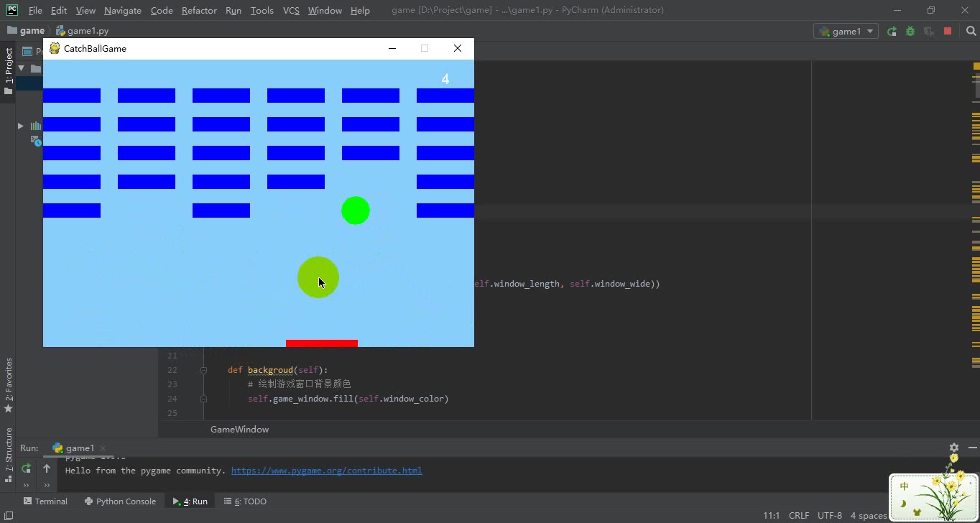Viewport: 980px width, 523px height.
Task: Open Search Everywhere magnifier icon
Action: (x=971, y=31)
